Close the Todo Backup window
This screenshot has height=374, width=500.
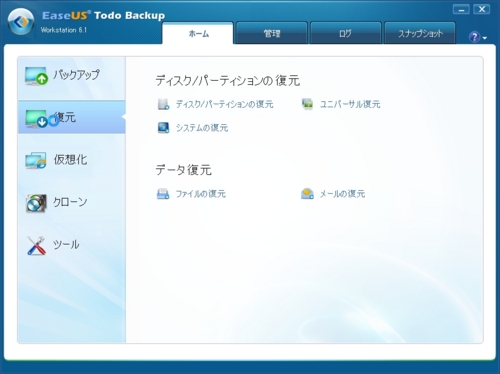482,9
